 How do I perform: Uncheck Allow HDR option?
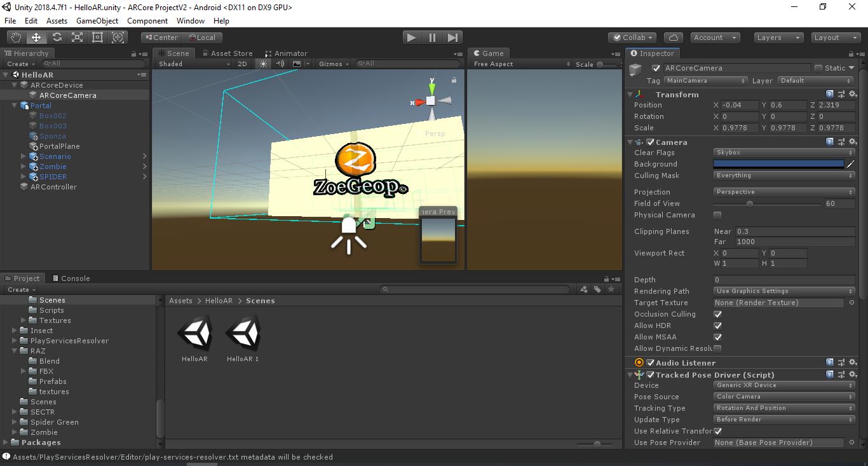pyautogui.click(x=717, y=326)
